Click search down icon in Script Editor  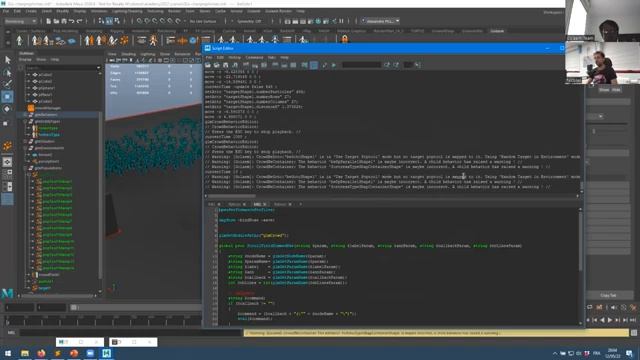(387, 65)
